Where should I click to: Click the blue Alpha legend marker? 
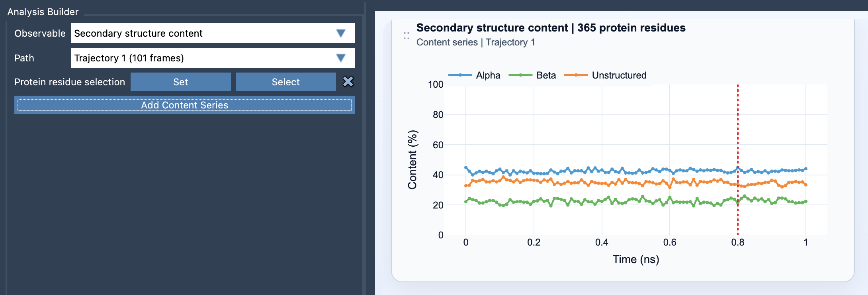tap(460, 75)
